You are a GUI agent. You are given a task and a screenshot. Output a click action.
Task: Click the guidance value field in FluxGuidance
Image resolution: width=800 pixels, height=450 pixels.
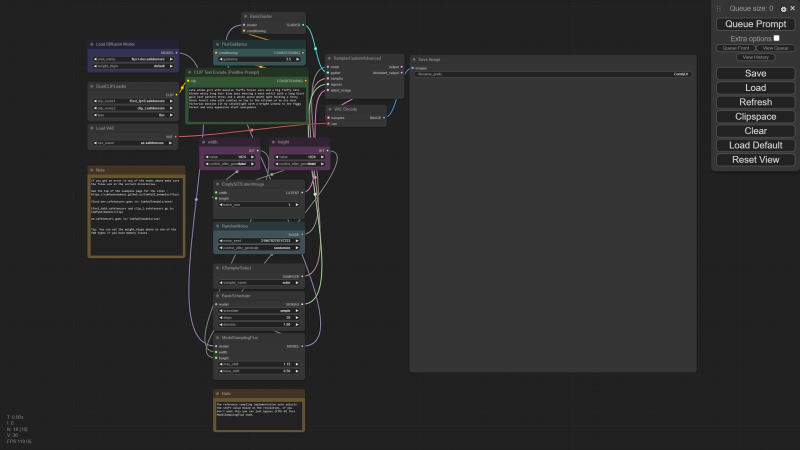tap(260, 59)
